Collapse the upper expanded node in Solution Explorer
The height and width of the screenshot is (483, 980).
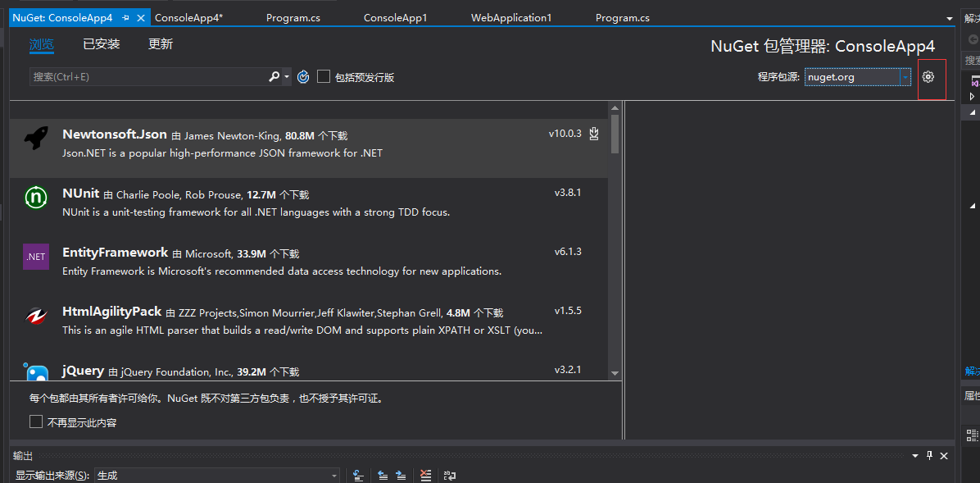click(x=973, y=112)
